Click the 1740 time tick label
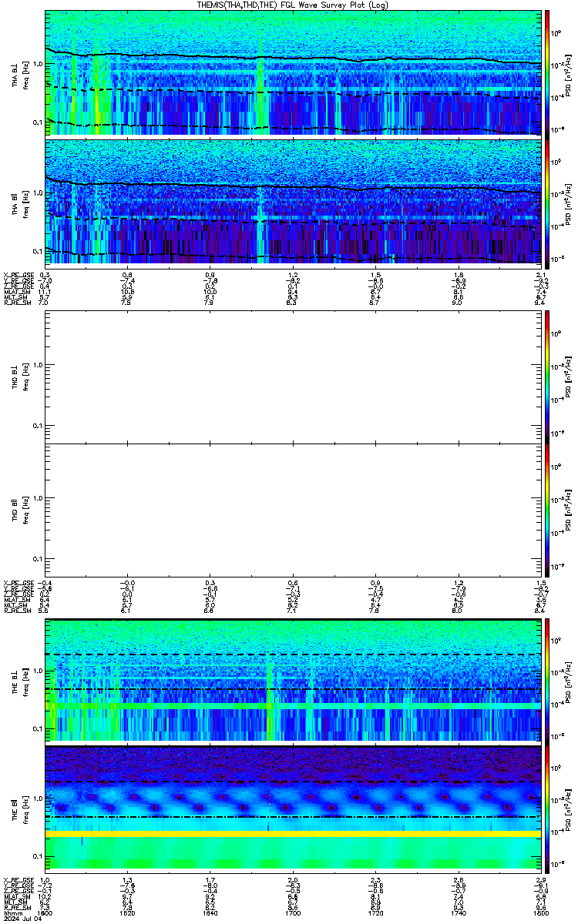Viewport: 578px width, 924px height. (x=458, y=912)
